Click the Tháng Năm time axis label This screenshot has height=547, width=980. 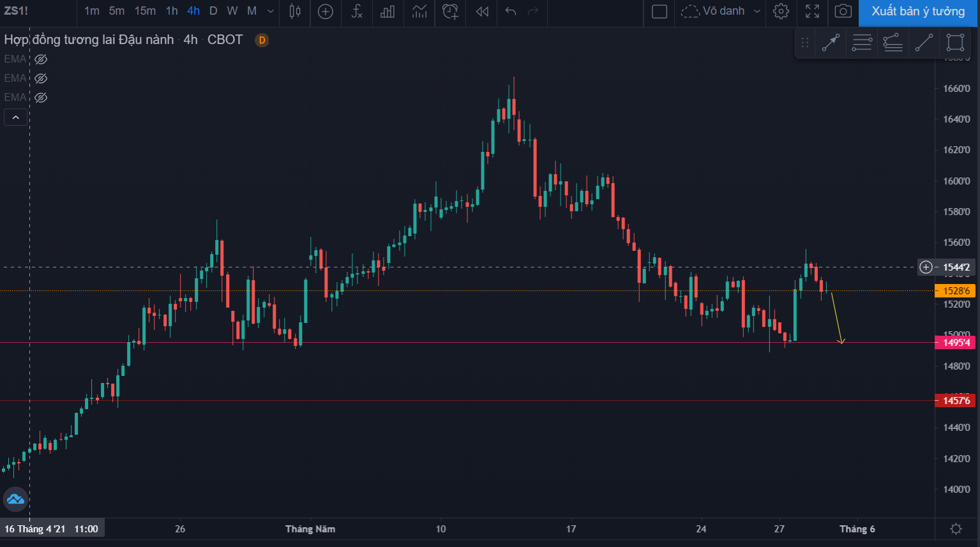[310, 528]
